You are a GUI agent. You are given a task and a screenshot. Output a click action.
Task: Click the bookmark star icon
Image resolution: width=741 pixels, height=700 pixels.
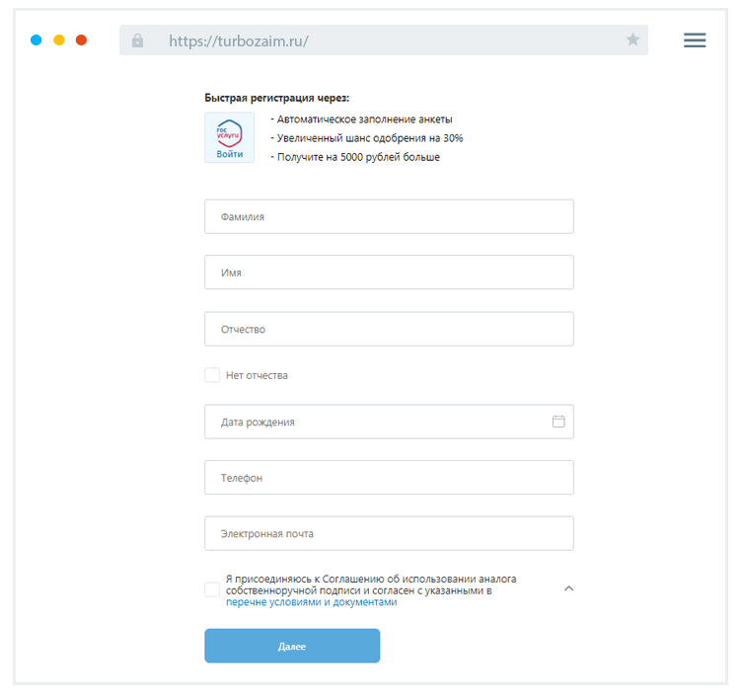click(x=632, y=40)
